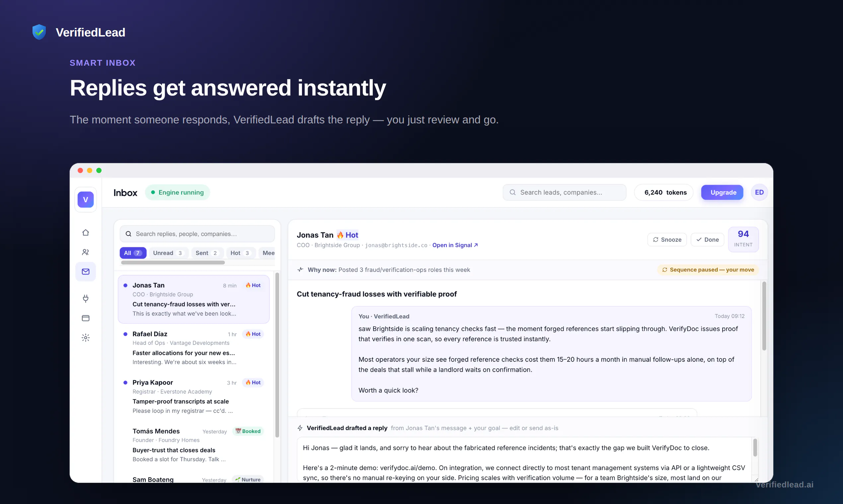The height and width of the screenshot is (504, 843).
Task: Click the sparkle icon beside Why now
Action: click(x=300, y=270)
